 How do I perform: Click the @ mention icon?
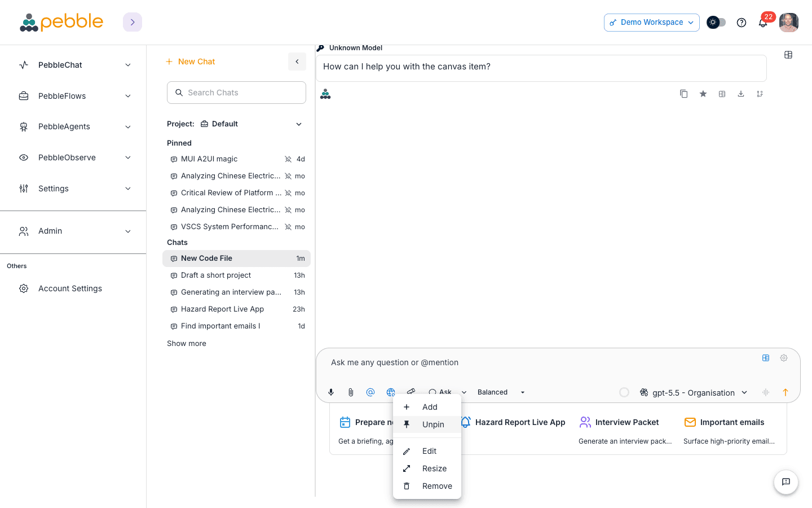coord(370,392)
